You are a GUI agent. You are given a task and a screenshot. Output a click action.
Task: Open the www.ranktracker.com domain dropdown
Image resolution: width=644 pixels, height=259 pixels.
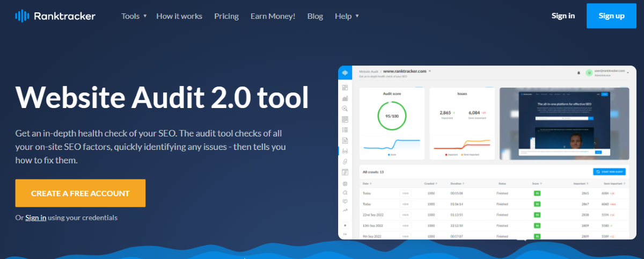[x=407, y=71]
